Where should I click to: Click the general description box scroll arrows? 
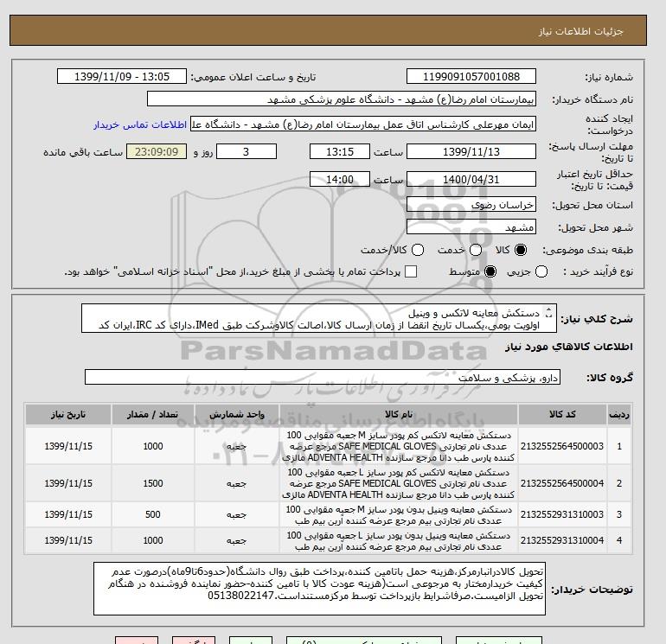pos(548,312)
